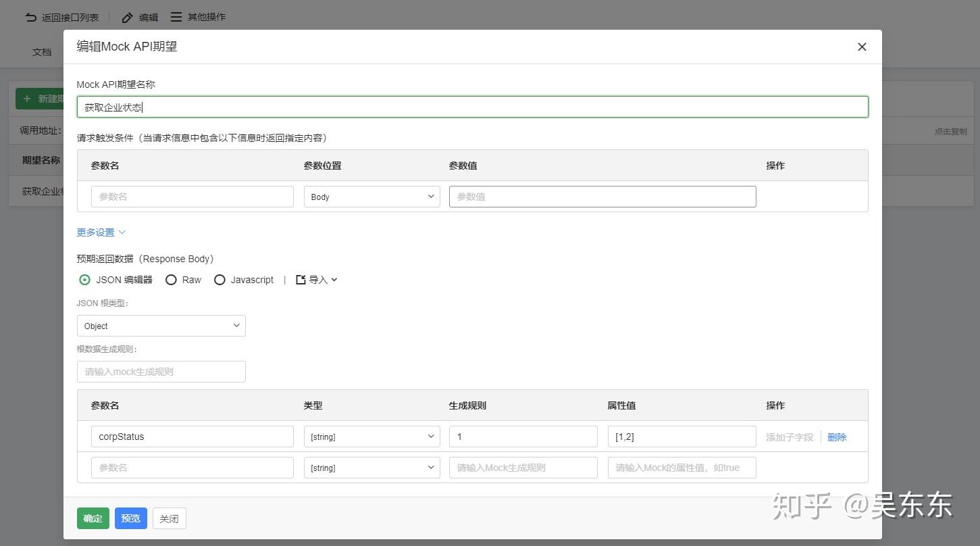Select the Javascript response format
The width and height of the screenshot is (980, 546).
tap(220, 279)
